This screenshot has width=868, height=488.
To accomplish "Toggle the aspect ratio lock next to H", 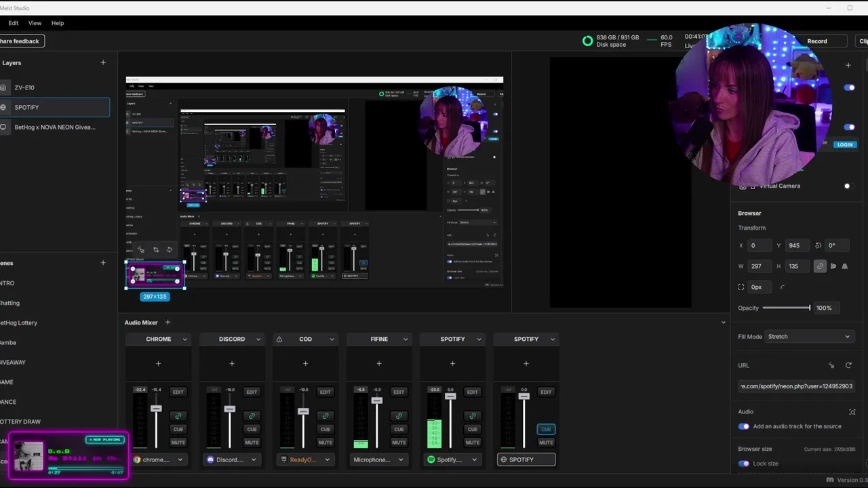I will (820, 266).
